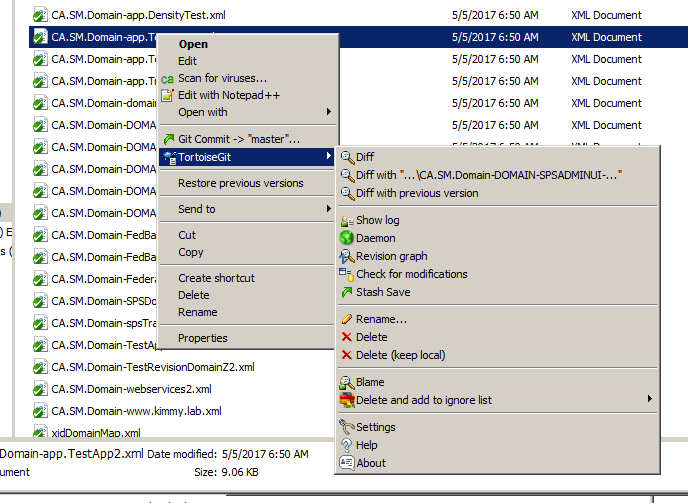Click the file icon of CA.SM.Domain-app.DensityTest.xml

pos(40,15)
